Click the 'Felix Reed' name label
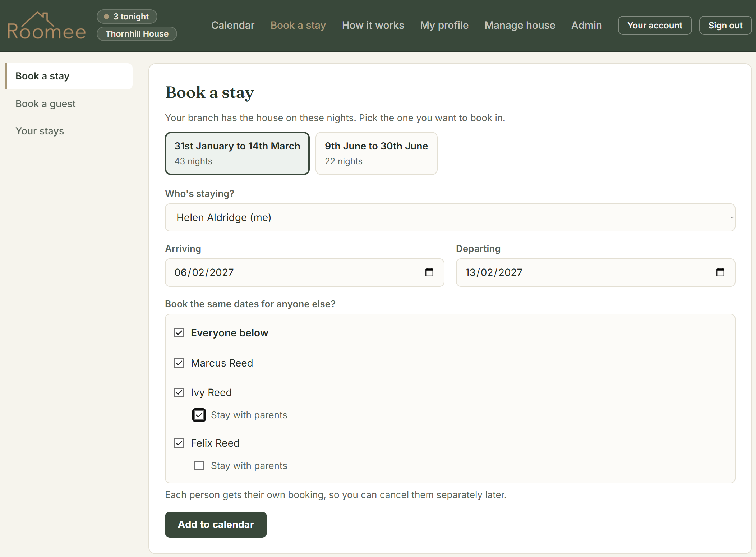The height and width of the screenshot is (557, 756). coord(215,443)
